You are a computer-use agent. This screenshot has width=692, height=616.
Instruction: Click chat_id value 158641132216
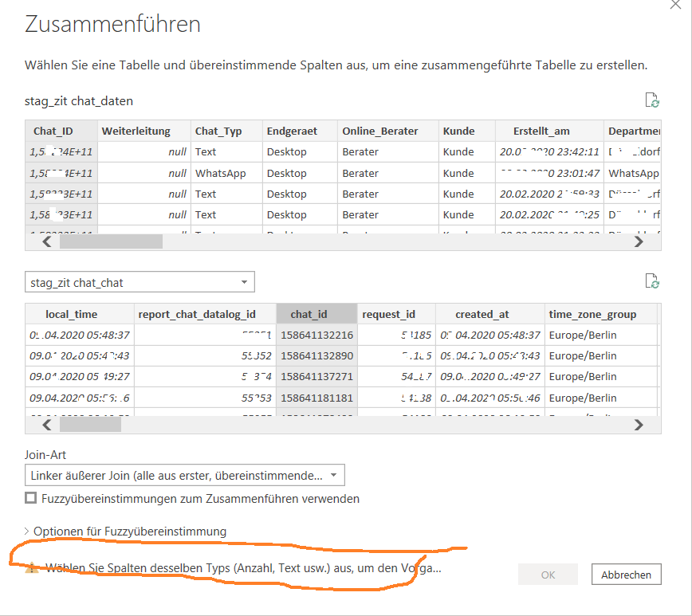[x=317, y=335]
